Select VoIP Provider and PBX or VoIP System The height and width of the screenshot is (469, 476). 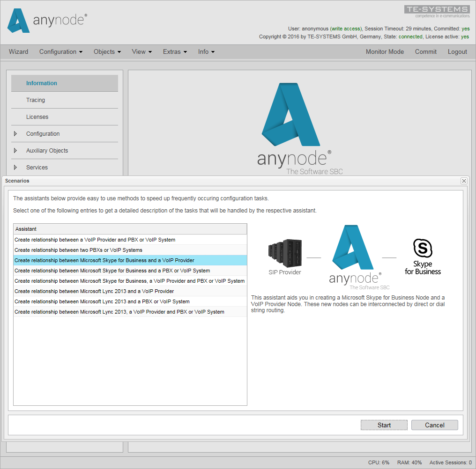[x=130, y=240]
